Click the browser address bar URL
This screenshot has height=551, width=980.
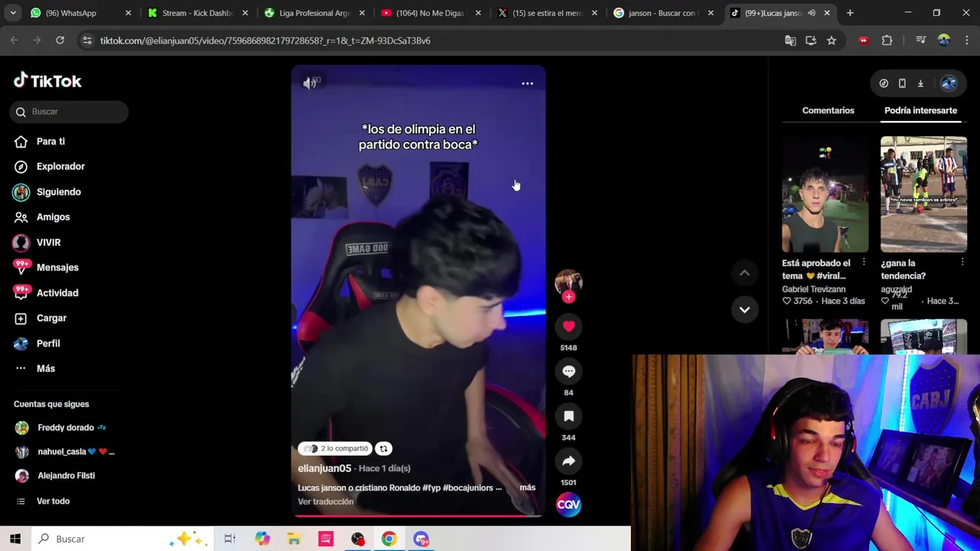click(x=265, y=41)
